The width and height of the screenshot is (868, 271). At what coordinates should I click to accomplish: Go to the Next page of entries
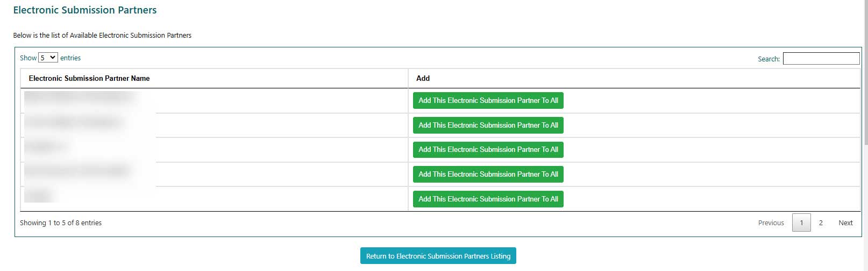845,223
